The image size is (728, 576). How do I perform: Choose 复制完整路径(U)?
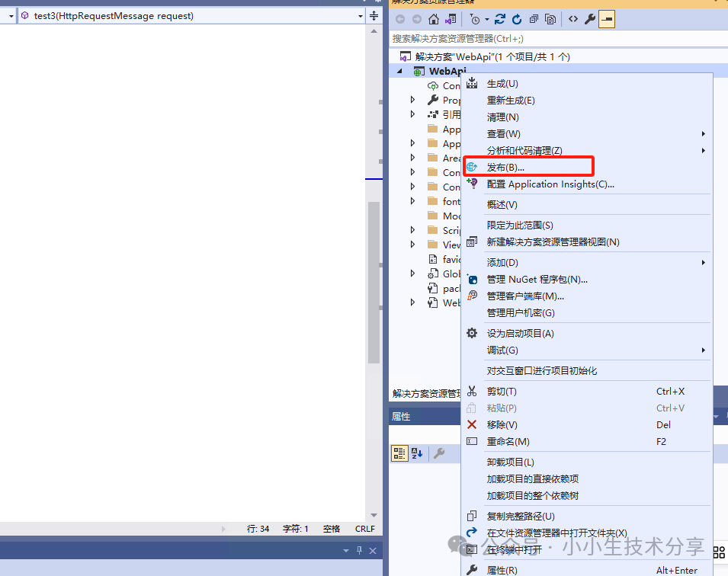(587, 516)
